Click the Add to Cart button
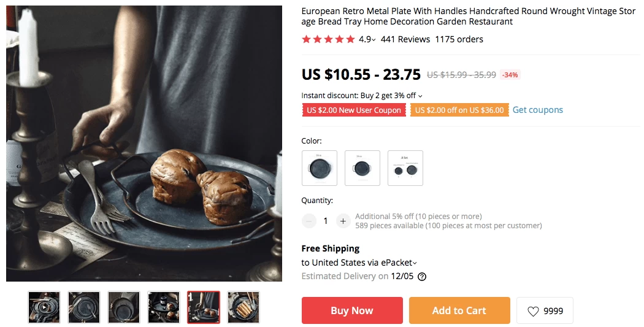 [x=459, y=310]
